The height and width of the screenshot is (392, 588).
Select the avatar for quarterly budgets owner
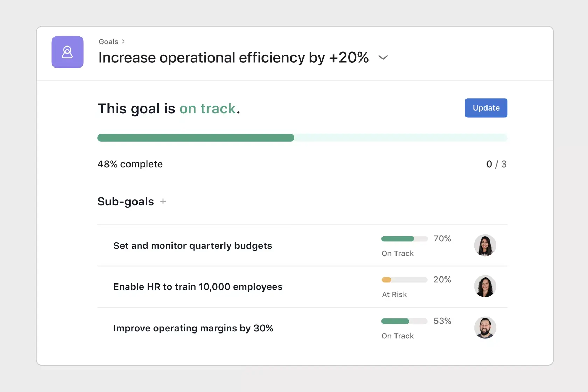485,245
